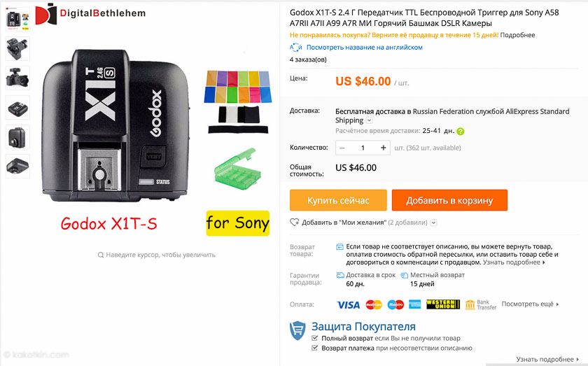588x366 pixels.
Task: Increase quantity with the plus button
Action: (384, 148)
